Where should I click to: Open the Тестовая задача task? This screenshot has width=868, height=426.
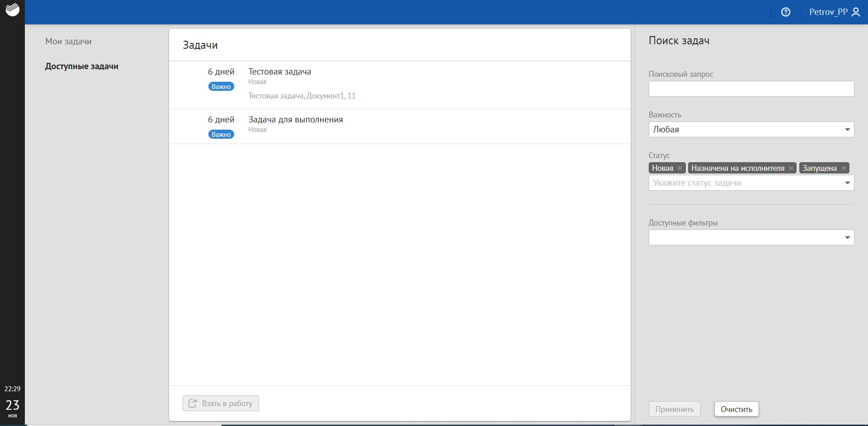(279, 72)
